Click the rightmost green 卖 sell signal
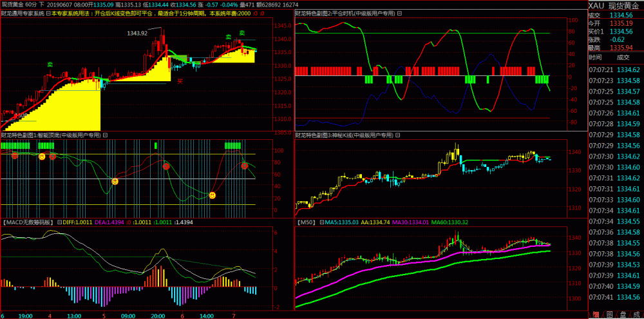The width and height of the screenshot is (644, 319). tap(242, 33)
